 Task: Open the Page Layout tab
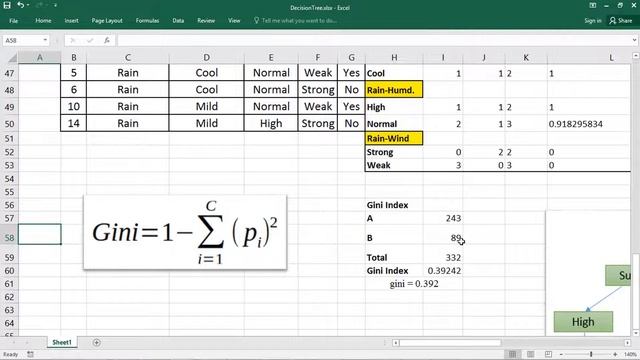107,20
